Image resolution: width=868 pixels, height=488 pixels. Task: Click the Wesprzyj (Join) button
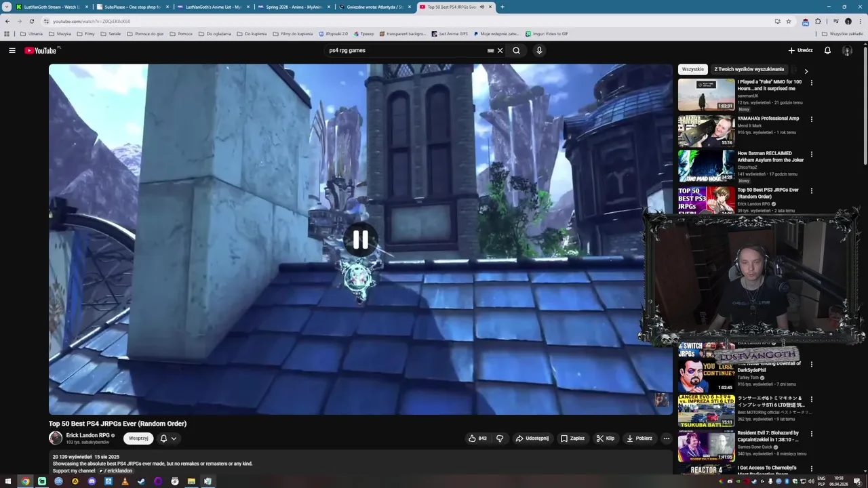click(138, 439)
